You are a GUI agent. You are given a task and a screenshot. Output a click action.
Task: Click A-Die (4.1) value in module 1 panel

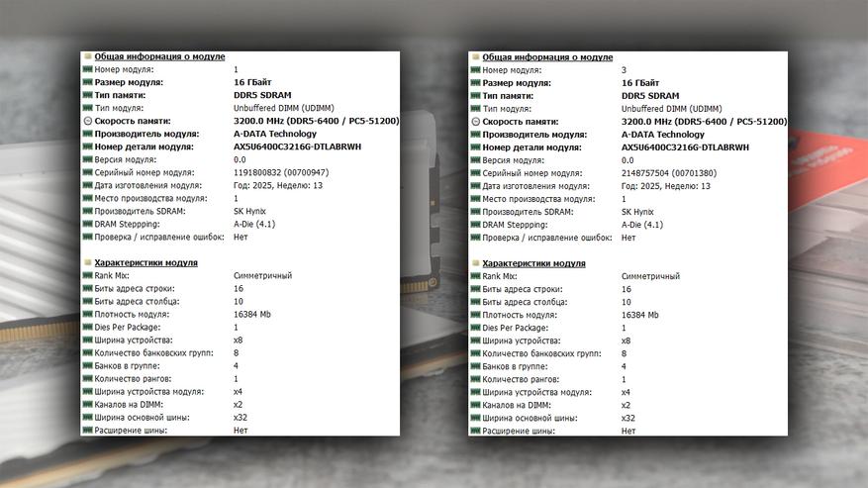click(254, 224)
